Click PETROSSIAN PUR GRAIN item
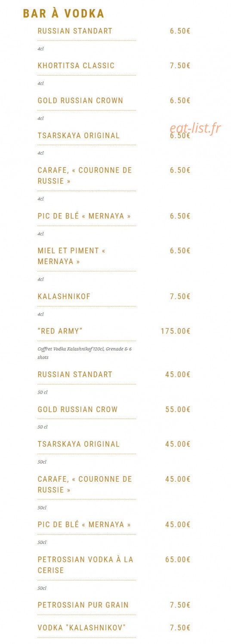The image size is (231, 644). click(x=83, y=605)
